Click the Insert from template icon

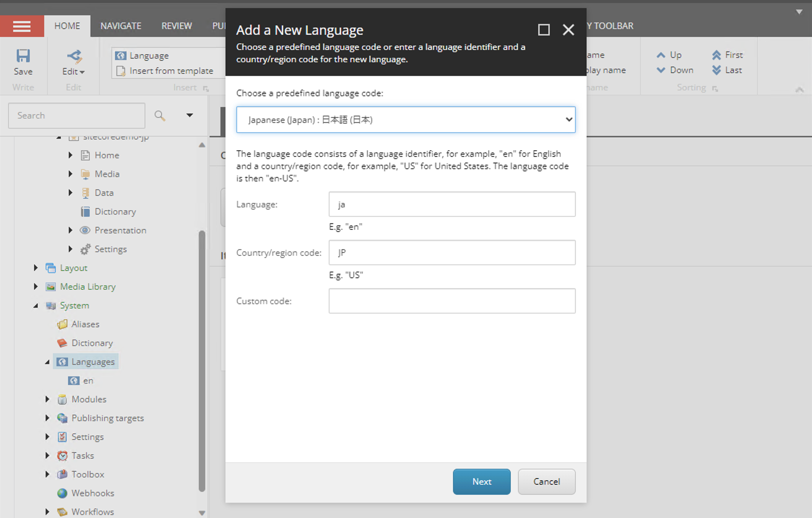(x=121, y=71)
